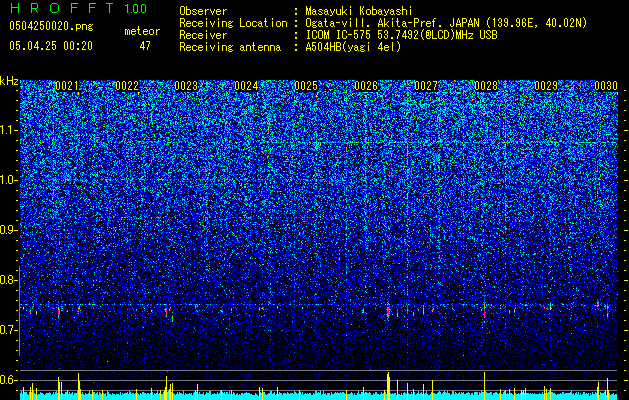The height and width of the screenshot is (400, 629).
Task: Click the HROFFT 1.0.0 title text
Action: pos(78,8)
